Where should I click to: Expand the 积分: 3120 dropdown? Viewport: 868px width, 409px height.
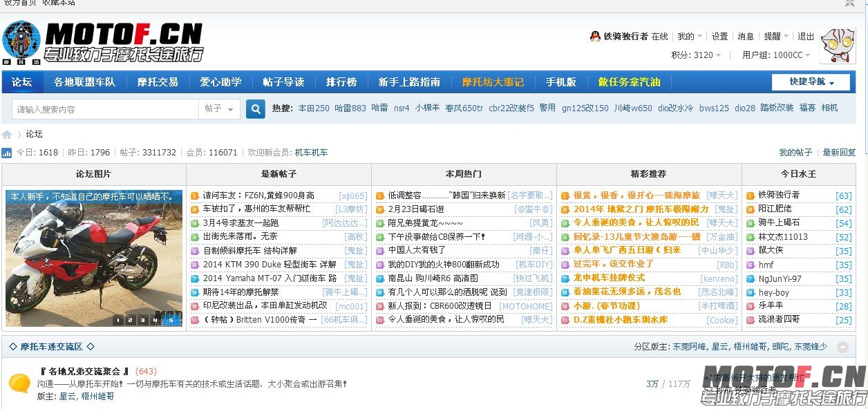click(x=696, y=55)
